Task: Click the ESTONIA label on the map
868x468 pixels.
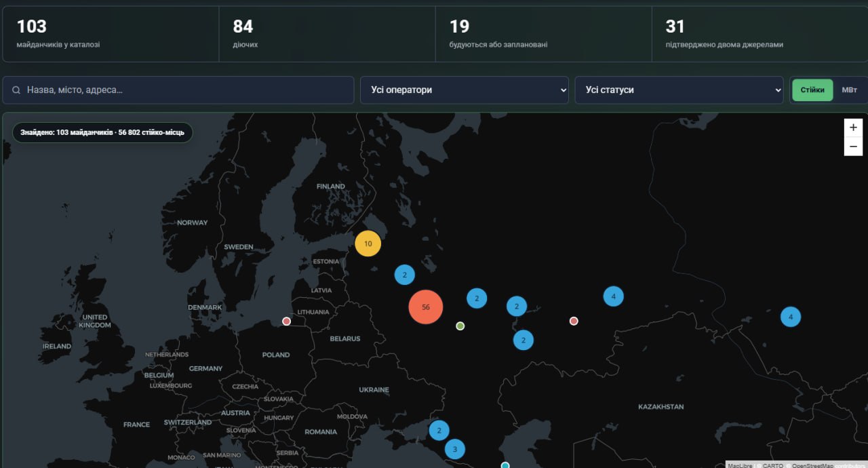Action: pos(326,262)
